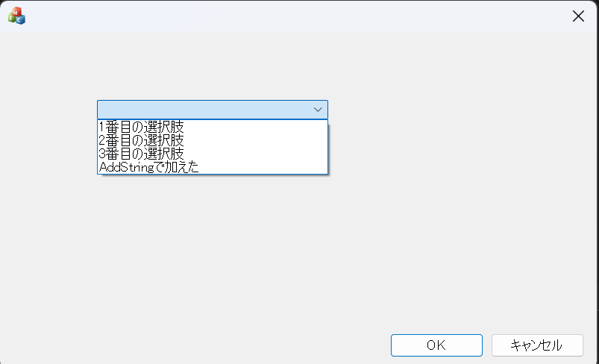The image size is (599, 364).
Task: Focus the highlighted blue combo box field
Action: (203, 110)
